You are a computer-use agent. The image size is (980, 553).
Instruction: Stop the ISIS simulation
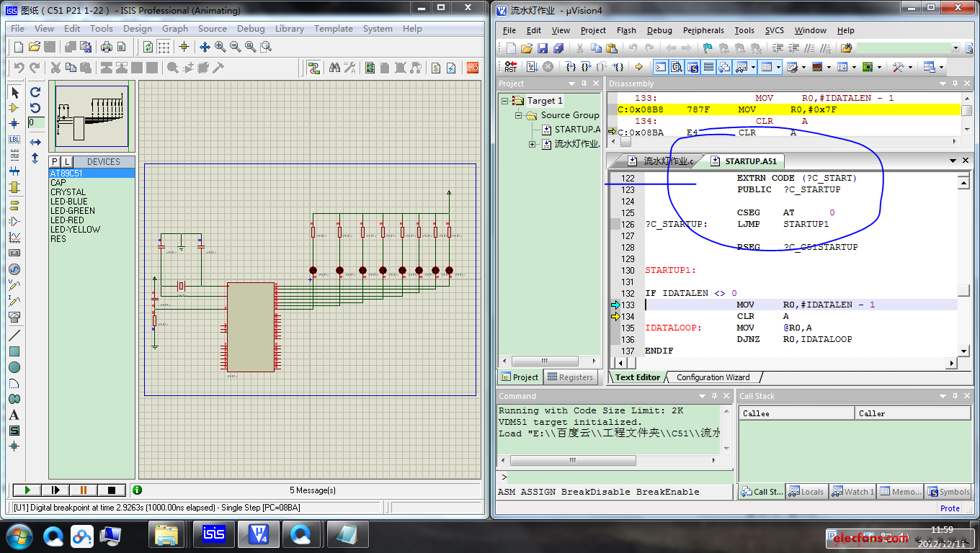coord(111,490)
